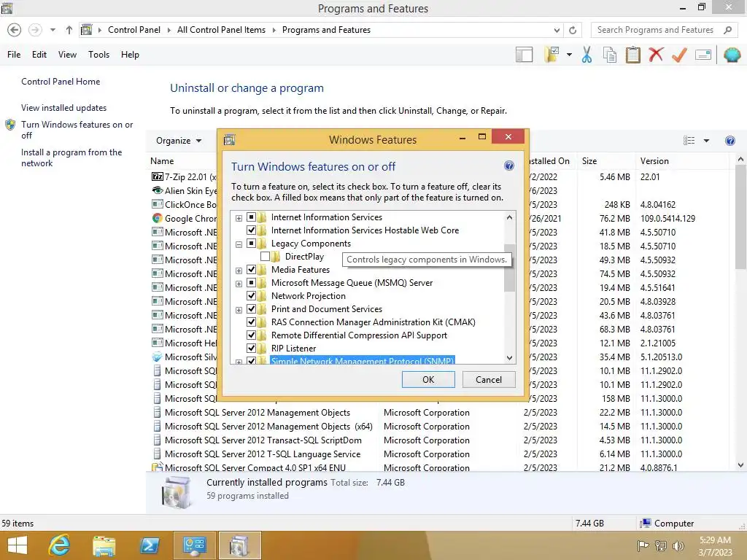The height and width of the screenshot is (560, 747).
Task: Enable the DirectPlay checkbox
Action: pyautogui.click(x=266, y=257)
